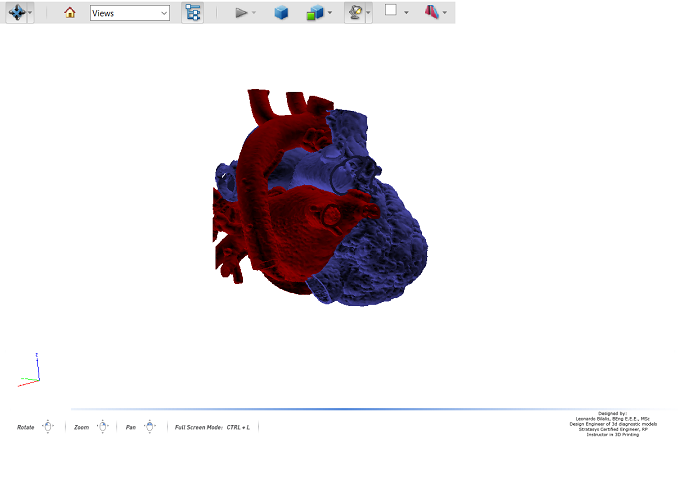Viewport: 680px width, 480px height.
Task: Click "Full Screen Mode: CTRL + L" text
Action: pos(212,428)
